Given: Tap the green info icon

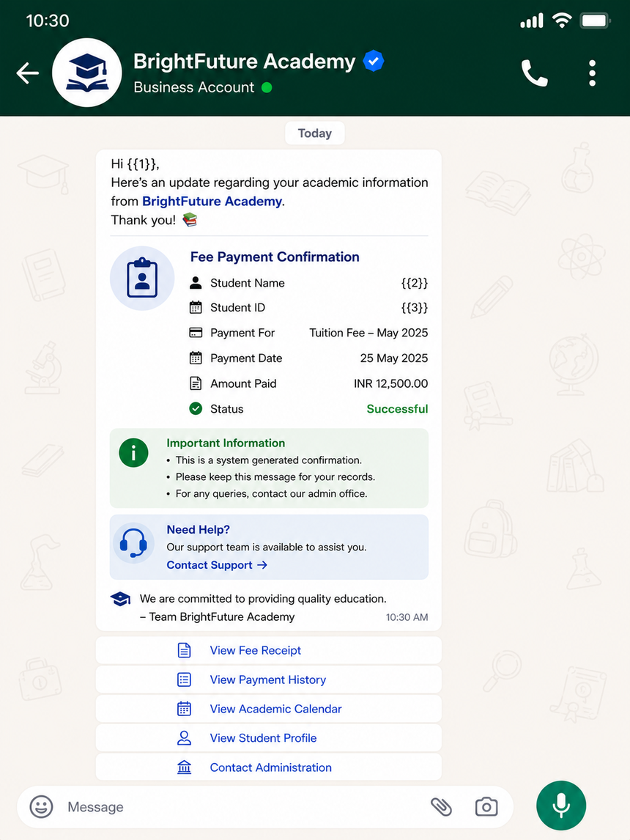Looking at the screenshot, I should pyautogui.click(x=133, y=453).
